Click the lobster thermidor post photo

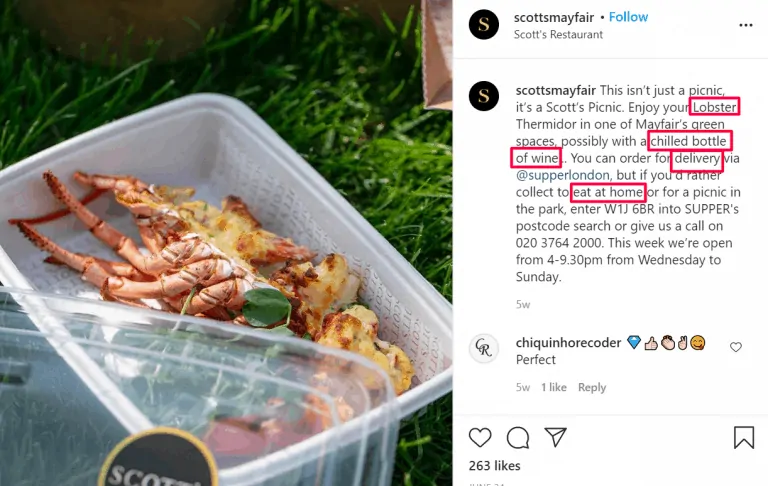[226, 243]
